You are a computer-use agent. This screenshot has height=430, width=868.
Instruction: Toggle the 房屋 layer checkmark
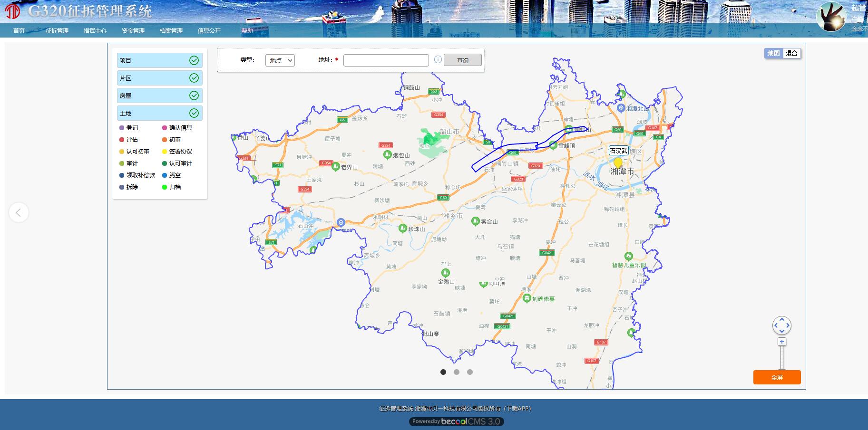pyautogui.click(x=194, y=96)
